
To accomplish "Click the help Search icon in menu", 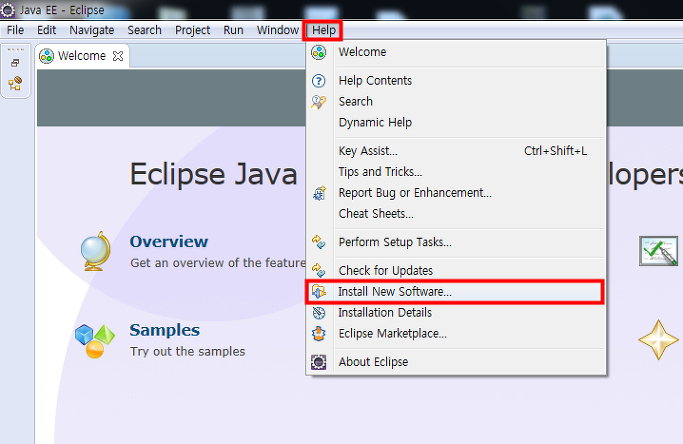I will [318, 102].
